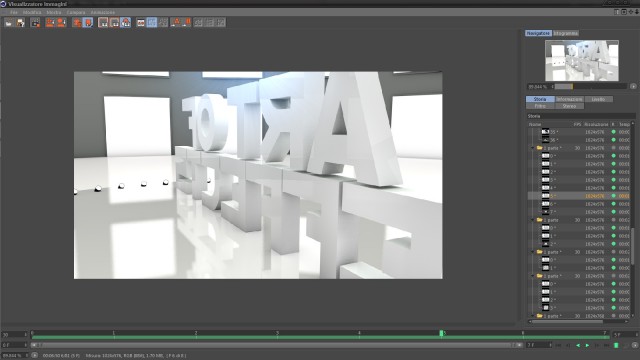Click the green timeline playhead marker
640x360 pixels.
click(441, 333)
